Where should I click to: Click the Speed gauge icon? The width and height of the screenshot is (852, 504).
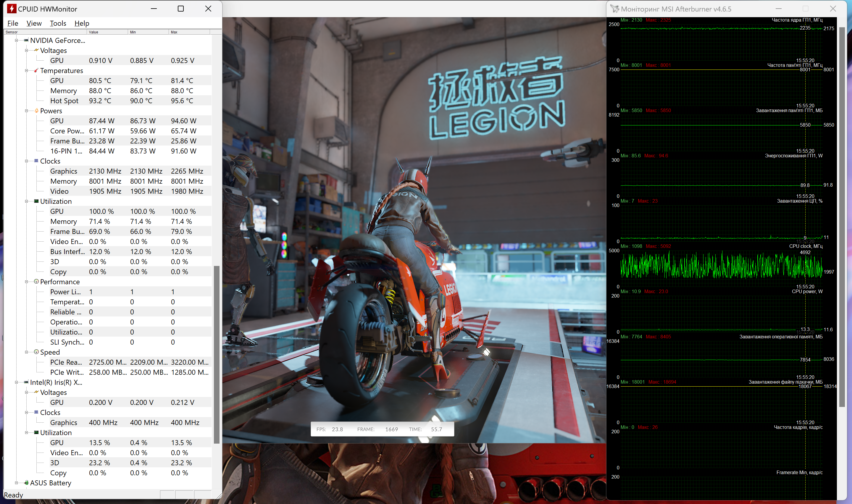point(36,352)
